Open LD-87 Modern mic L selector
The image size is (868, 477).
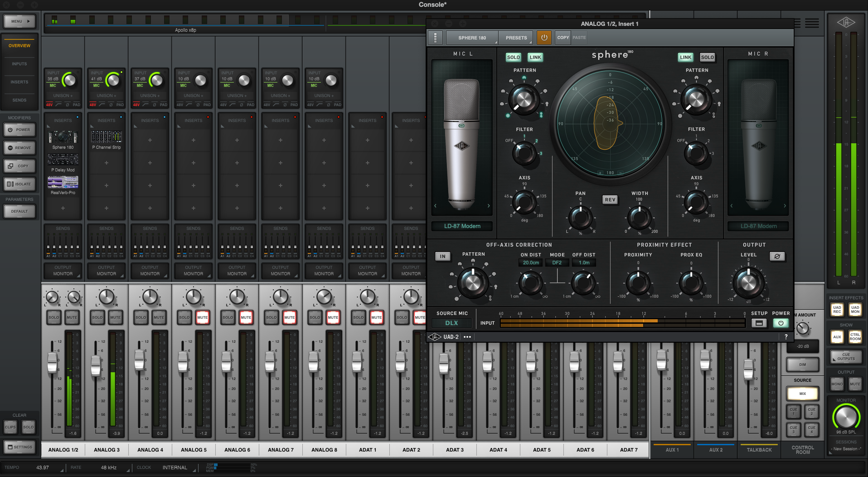tap(462, 226)
